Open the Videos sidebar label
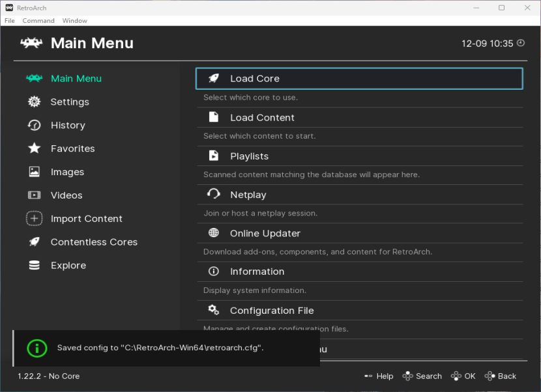Image resolution: width=541 pixels, height=392 pixels. pos(66,195)
